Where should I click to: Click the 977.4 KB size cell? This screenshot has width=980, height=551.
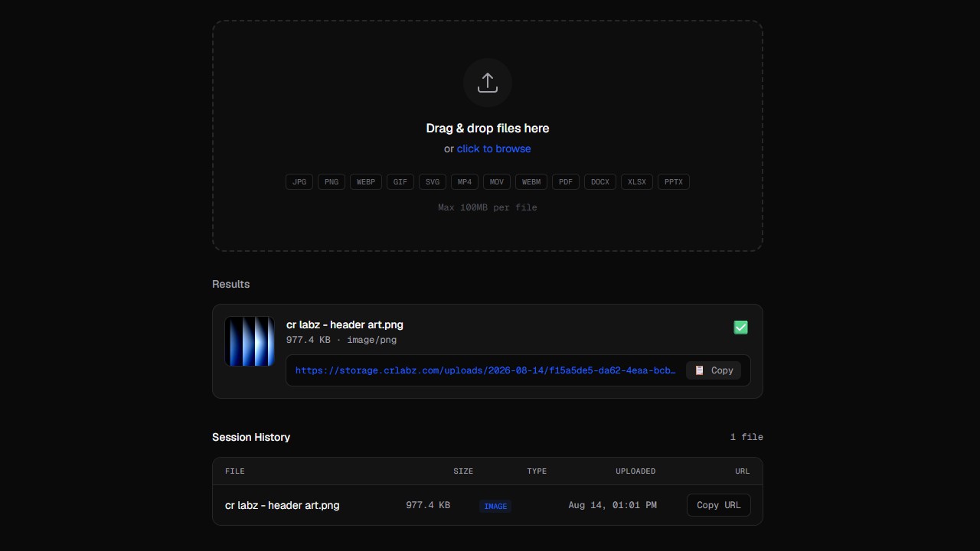(428, 505)
